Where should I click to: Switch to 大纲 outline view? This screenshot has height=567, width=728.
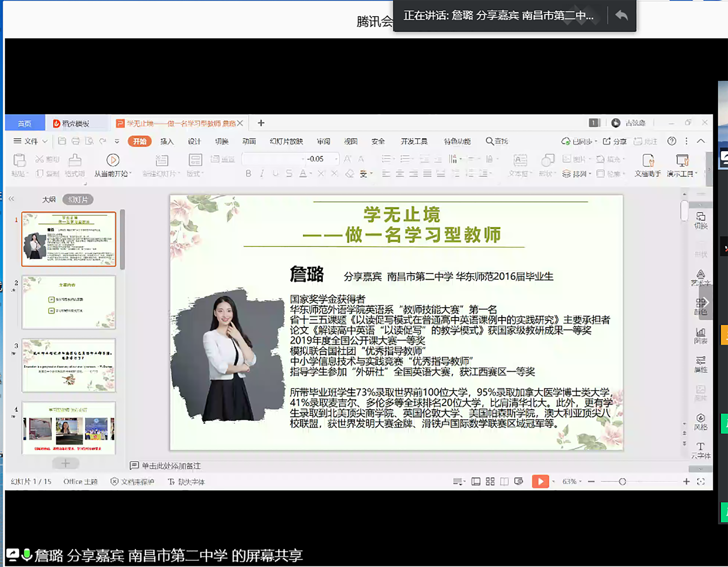coord(49,199)
